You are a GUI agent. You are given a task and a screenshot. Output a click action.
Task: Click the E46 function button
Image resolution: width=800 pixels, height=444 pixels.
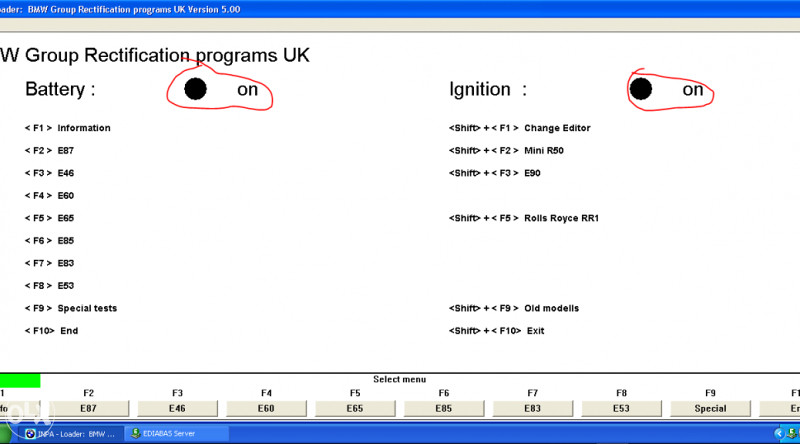tap(178, 408)
